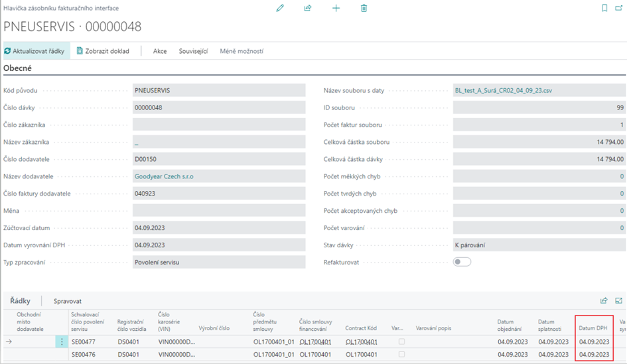Open page in new window icon
Image resolution: width=627 pixels, height=364 pixels.
619,8
